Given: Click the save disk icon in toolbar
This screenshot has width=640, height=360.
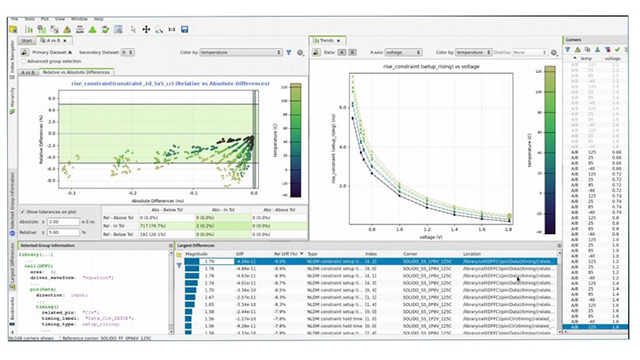Looking at the screenshot, I should [x=184, y=29].
